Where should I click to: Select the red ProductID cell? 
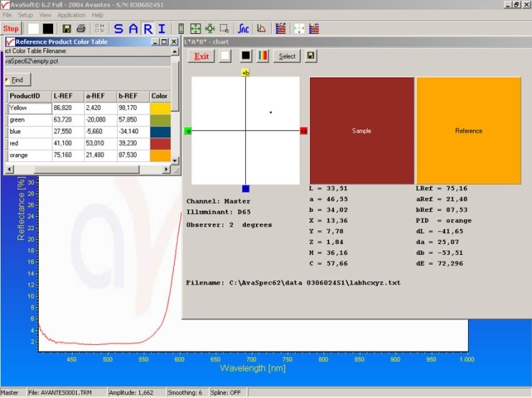pyautogui.click(x=29, y=143)
